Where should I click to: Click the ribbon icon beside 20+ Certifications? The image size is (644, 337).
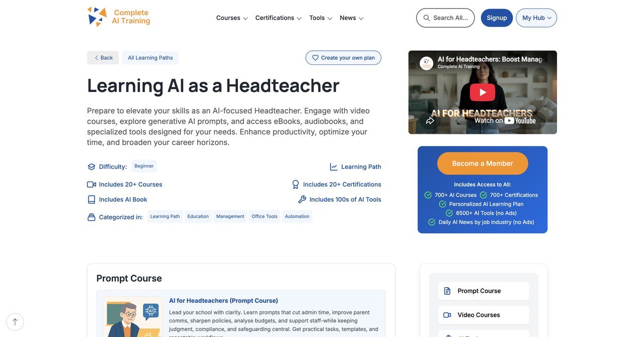(x=296, y=185)
